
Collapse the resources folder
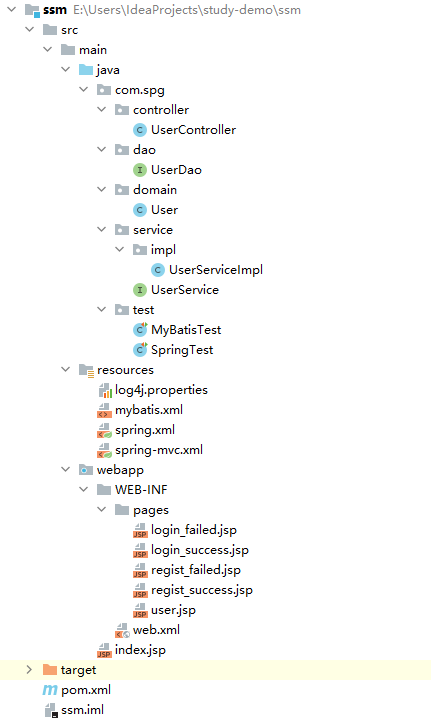[x=66, y=369]
